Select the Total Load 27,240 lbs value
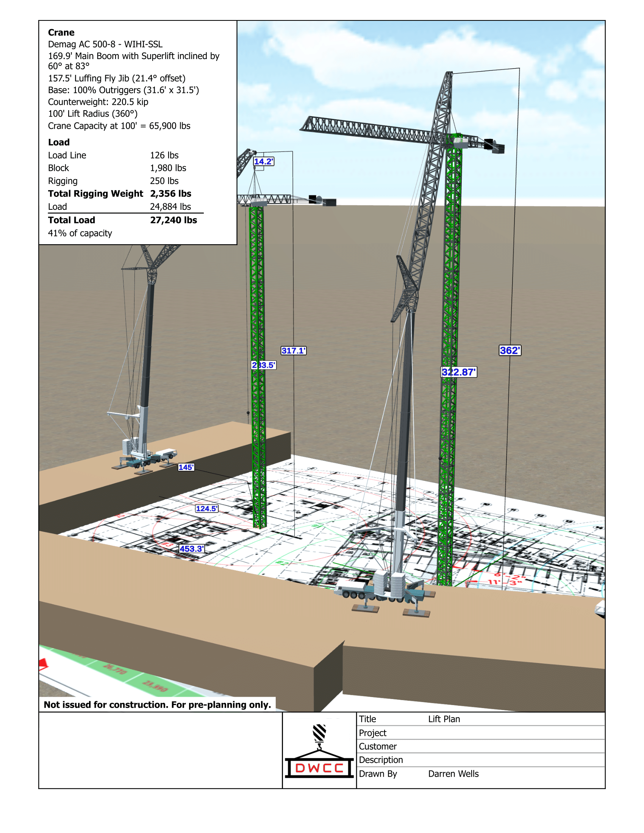The image size is (644, 833). [x=173, y=220]
